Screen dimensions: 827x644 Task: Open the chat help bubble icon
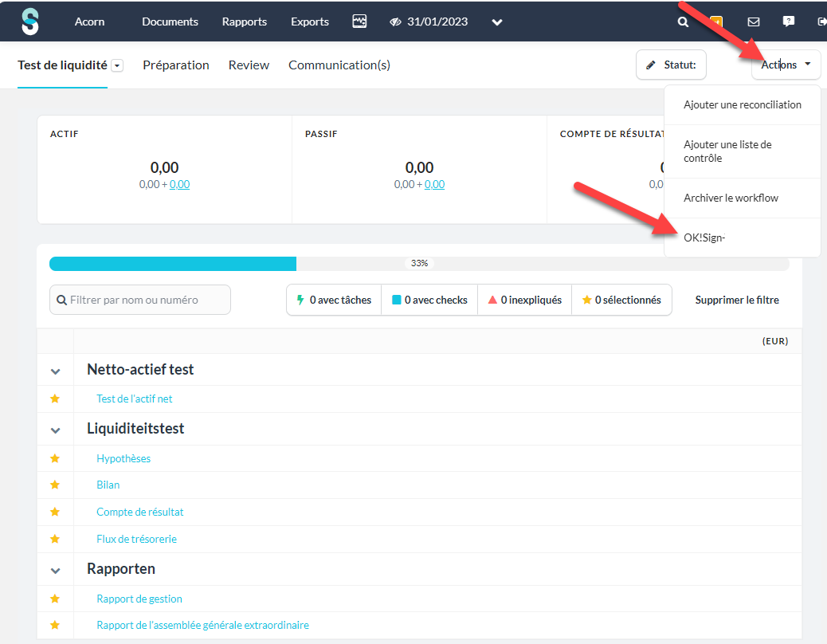tap(789, 22)
